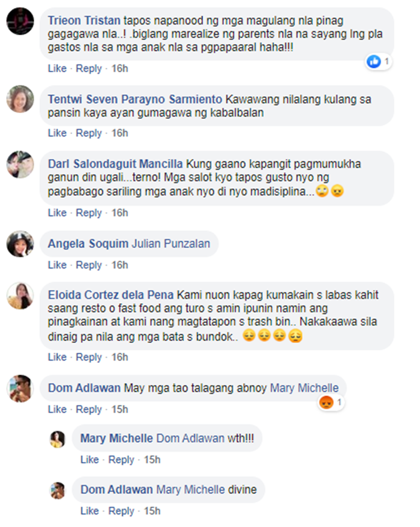The image size is (420, 527).
Task: Open Eloida Cortez dela Pena's avatar
Action: coord(20,296)
